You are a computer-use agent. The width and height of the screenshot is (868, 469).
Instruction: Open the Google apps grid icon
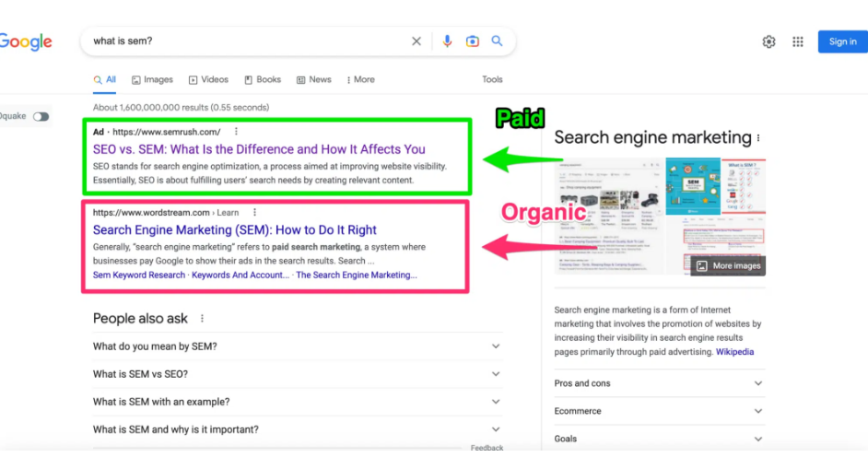tap(798, 41)
